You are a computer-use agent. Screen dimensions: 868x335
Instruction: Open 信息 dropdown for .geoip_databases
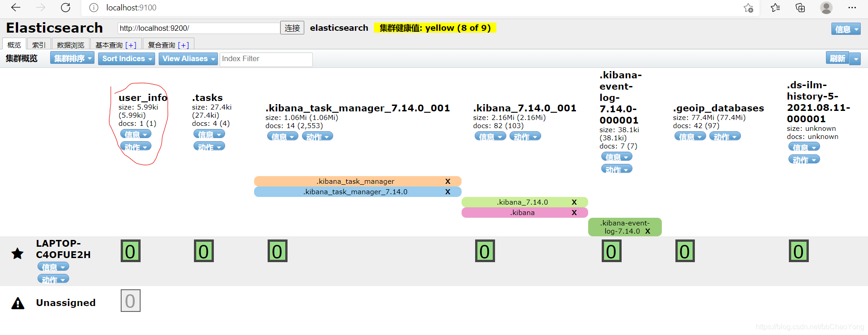[690, 136]
